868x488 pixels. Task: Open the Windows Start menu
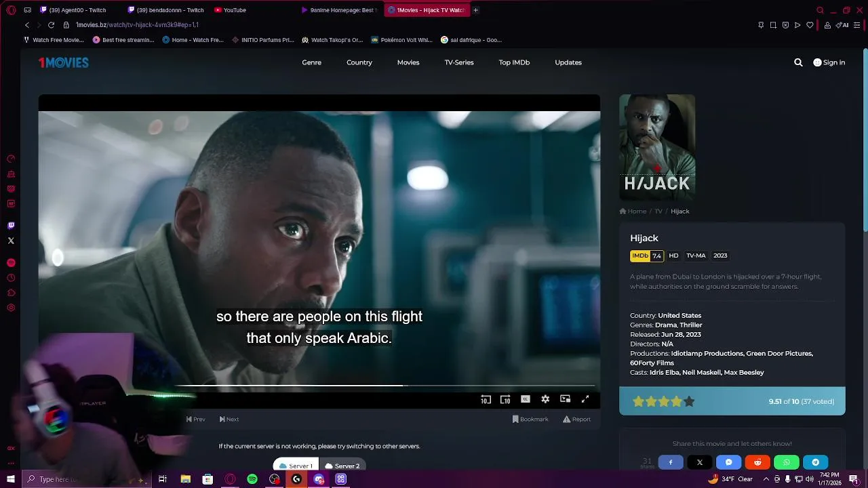click(x=10, y=479)
